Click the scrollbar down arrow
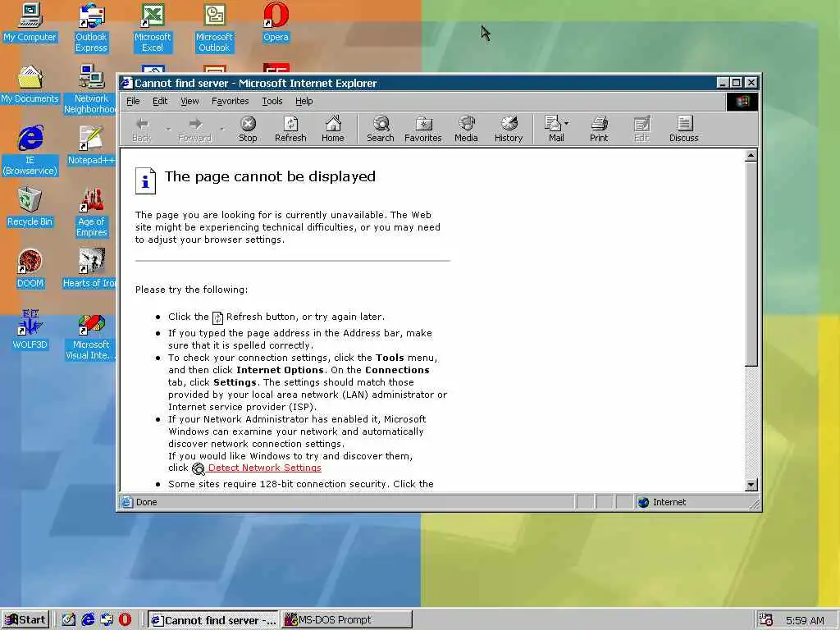The height and width of the screenshot is (630, 840). point(751,485)
